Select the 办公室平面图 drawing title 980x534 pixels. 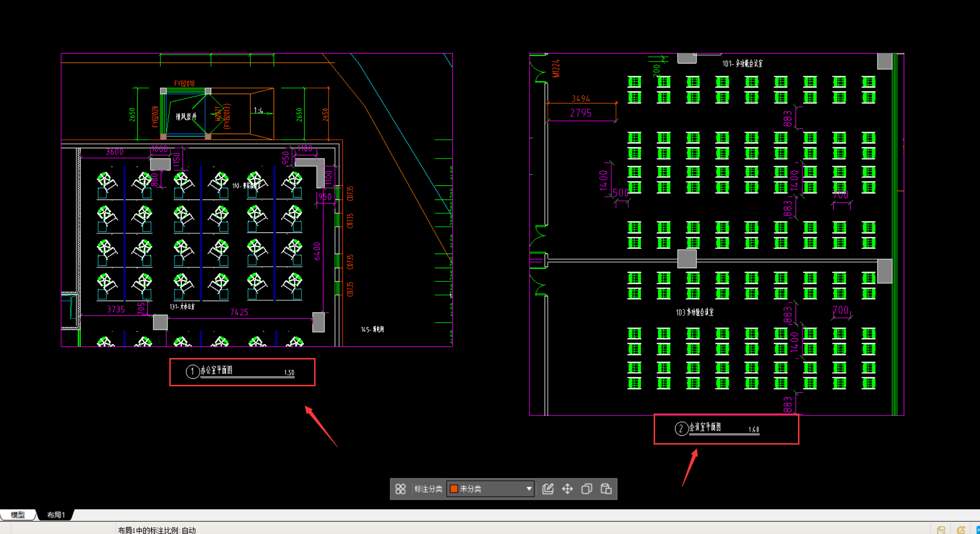[x=217, y=370]
